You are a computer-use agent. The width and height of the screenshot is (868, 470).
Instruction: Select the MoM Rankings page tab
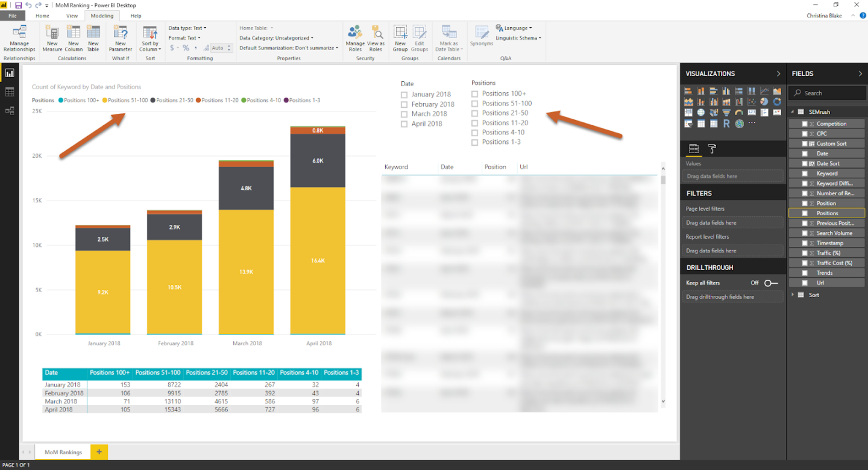(63, 452)
